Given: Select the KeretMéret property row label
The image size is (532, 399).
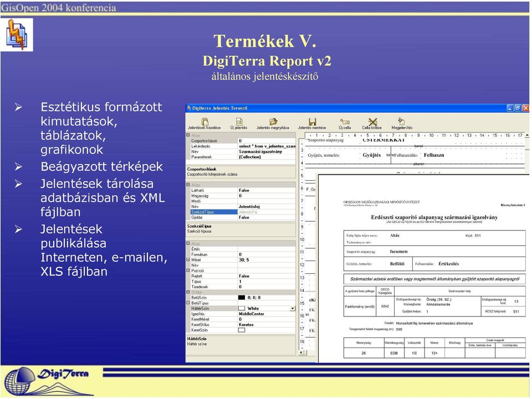Looking at the screenshot, I should [200, 319].
